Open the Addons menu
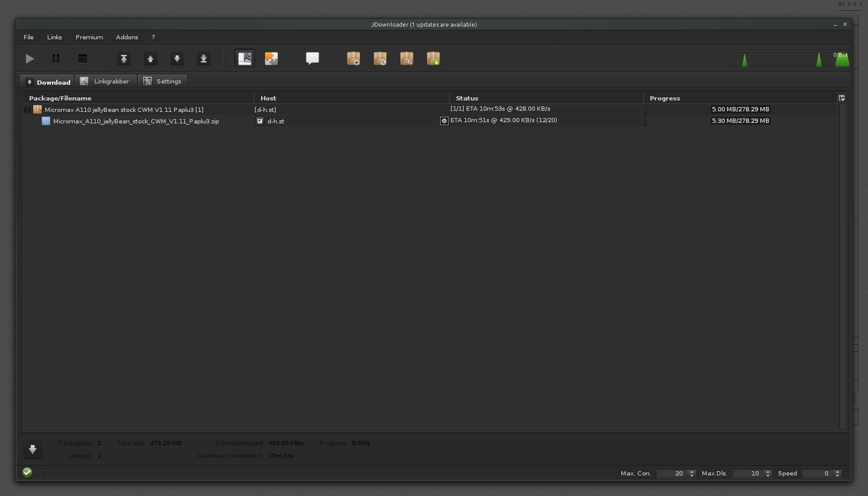The width and height of the screenshot is (868, 496). click(x=127, y=37)
